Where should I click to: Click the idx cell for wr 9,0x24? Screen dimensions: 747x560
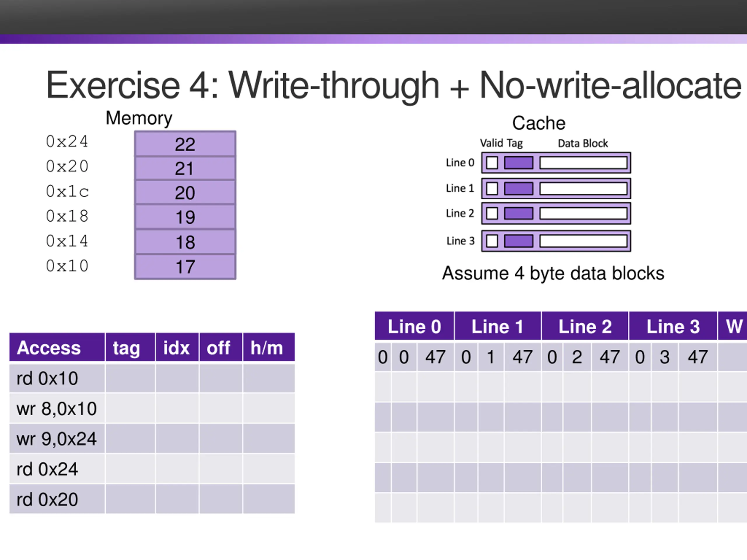[x=177, y=438]
